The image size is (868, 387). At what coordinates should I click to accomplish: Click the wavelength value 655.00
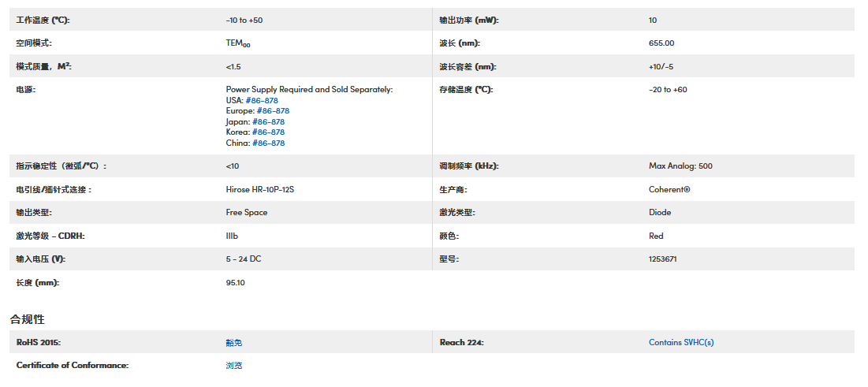(x=661, y=43)
